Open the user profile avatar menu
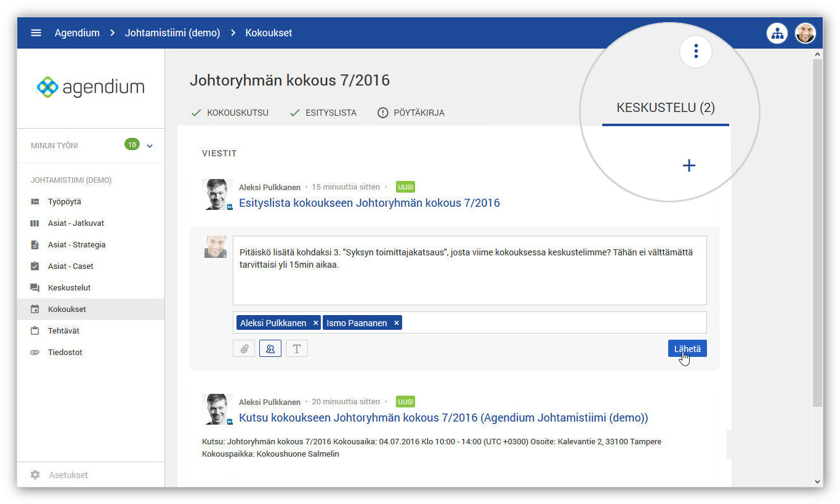 tap(805, 33)
